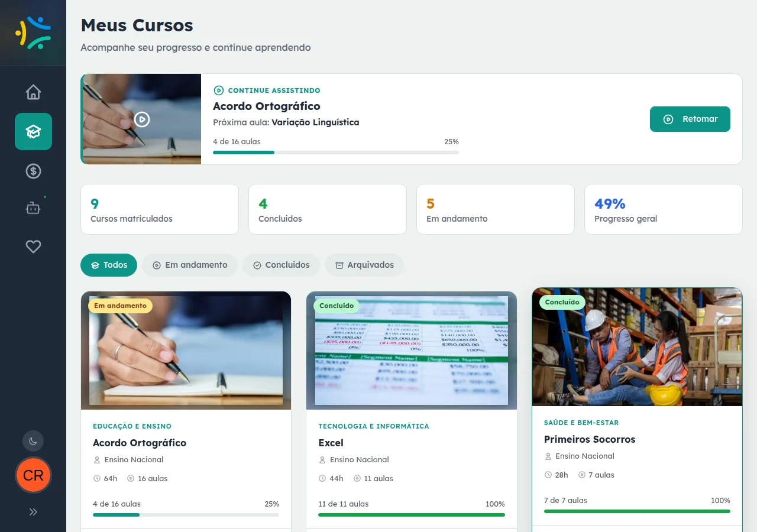Click the platform logo in the sidebar
The height and width of the screenshot is (532, 757).
click(33, 33)
